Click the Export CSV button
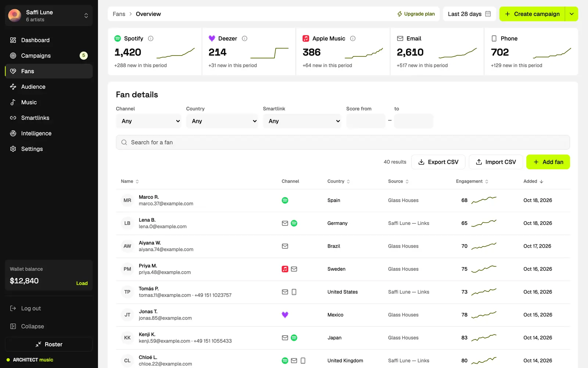Image resolution: width=588 pixels, height=368 pixels. [x=438, y=162]
